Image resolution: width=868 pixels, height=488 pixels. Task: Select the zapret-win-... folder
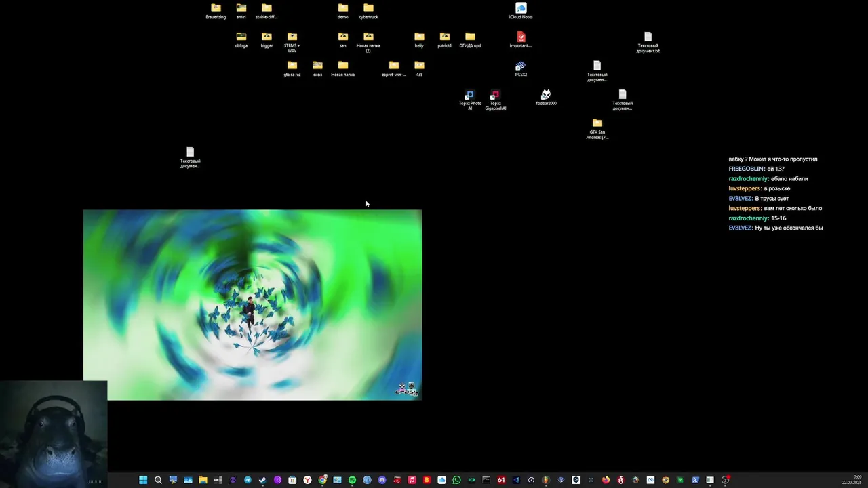coord(393,69)
